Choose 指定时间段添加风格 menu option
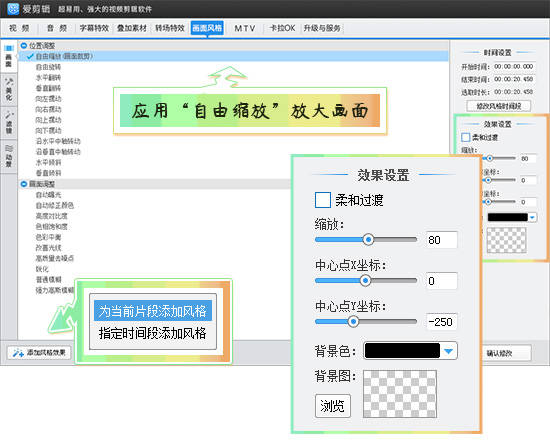Viewport: 550px width, 442px height. click(153, 333)
